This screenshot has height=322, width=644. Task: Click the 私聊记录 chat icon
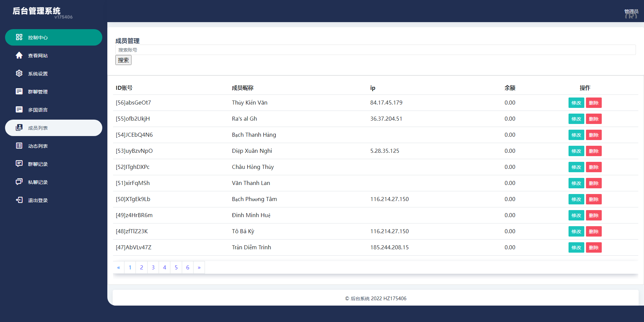(19, 182)
